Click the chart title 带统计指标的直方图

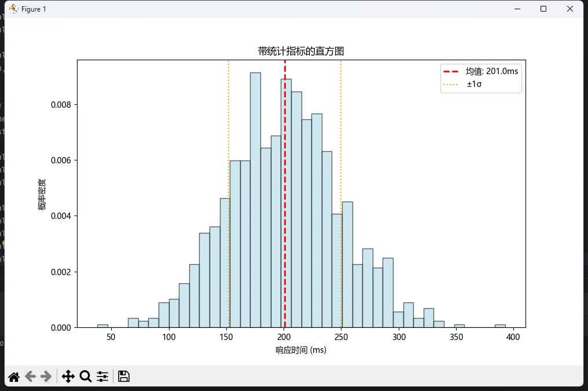[x=301, y=52]
